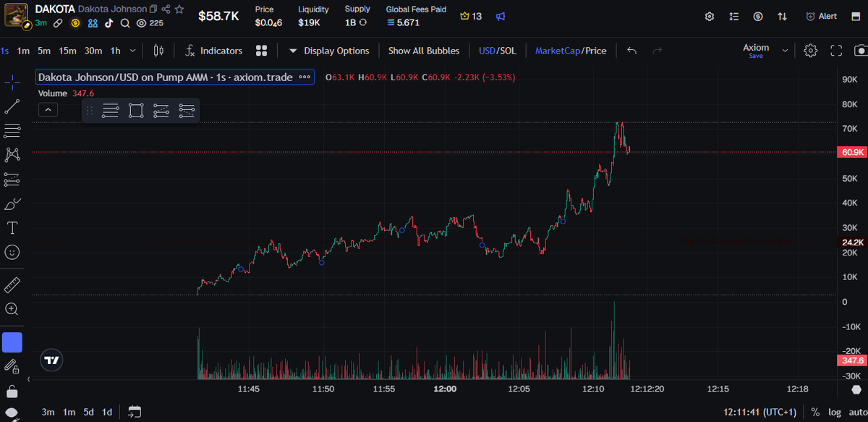
Task: Choose horizontal line in floating toolbar
Action: 111,111
